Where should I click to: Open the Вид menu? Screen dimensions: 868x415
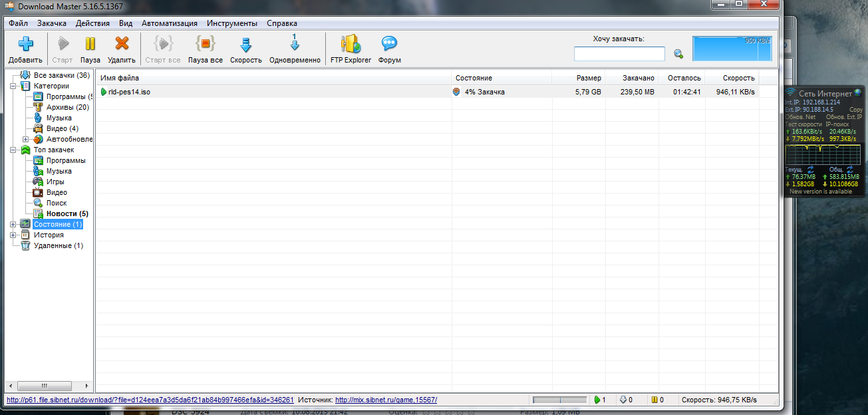coord(126,23)
